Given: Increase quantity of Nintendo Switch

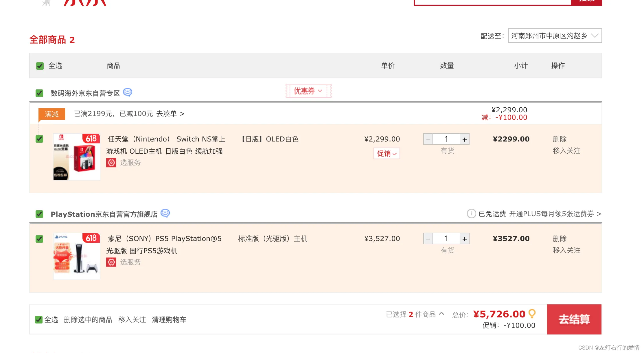Looking at the screenshot, I should 465,139.
